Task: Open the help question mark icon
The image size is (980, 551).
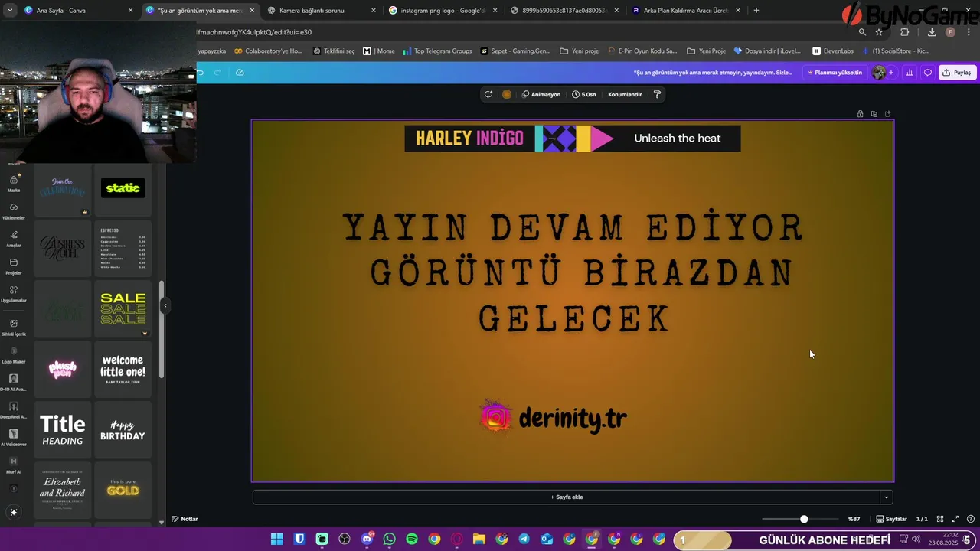Action: point(971,519)
